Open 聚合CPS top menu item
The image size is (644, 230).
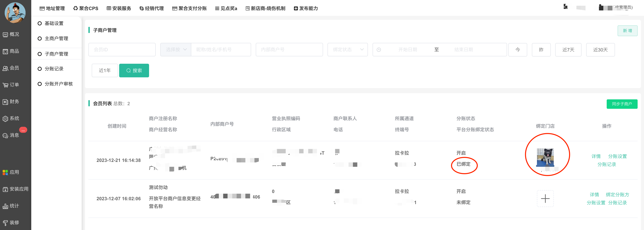pyautogui.click(x=86, y=8)
